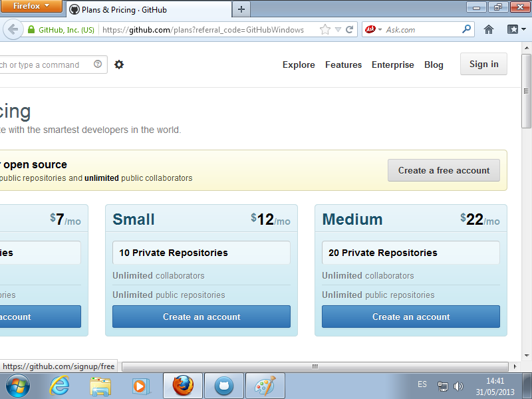Click the Show desktop strip beside the clock
The image size is (532, 399).
(x=527, y=386)
